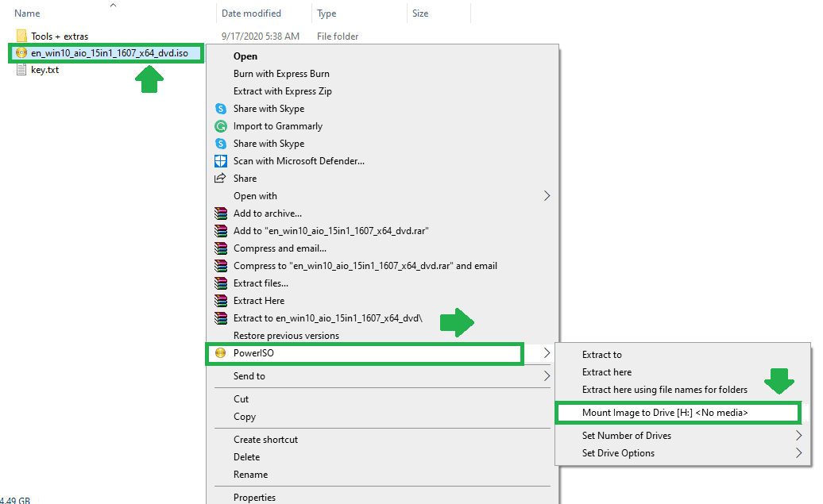The image size is (823, 504).
Task: Click the key.txt text file icon
Action: tap(21, 70)
